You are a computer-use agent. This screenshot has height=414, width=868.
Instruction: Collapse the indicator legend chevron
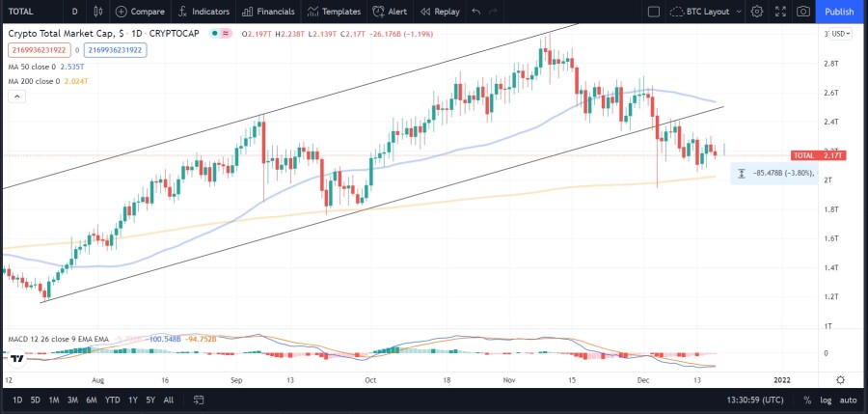[17, 97]
